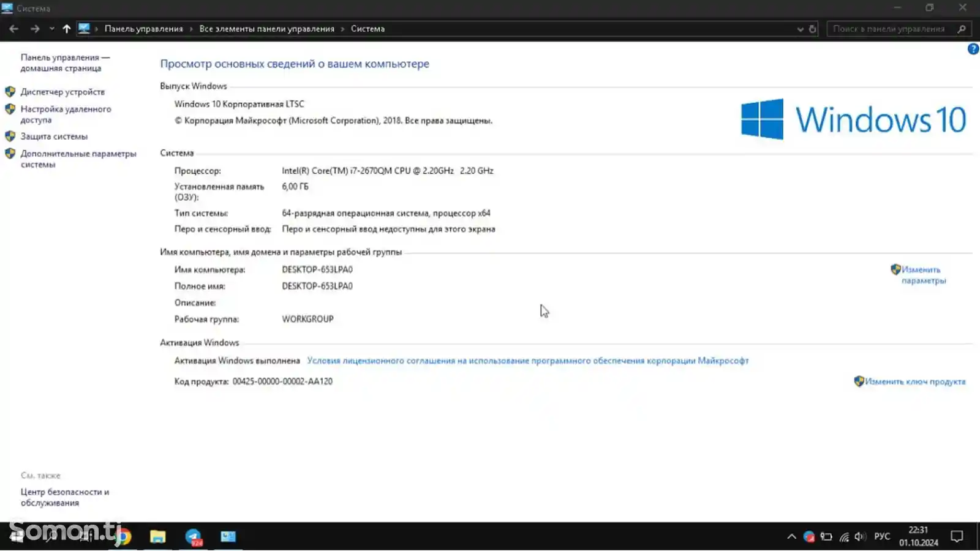Image resolution: width=980 pixels, height=551 pixels.
Task: Click shield icon beside Дополнительные параметры системы
Action: tap(10, 154)
